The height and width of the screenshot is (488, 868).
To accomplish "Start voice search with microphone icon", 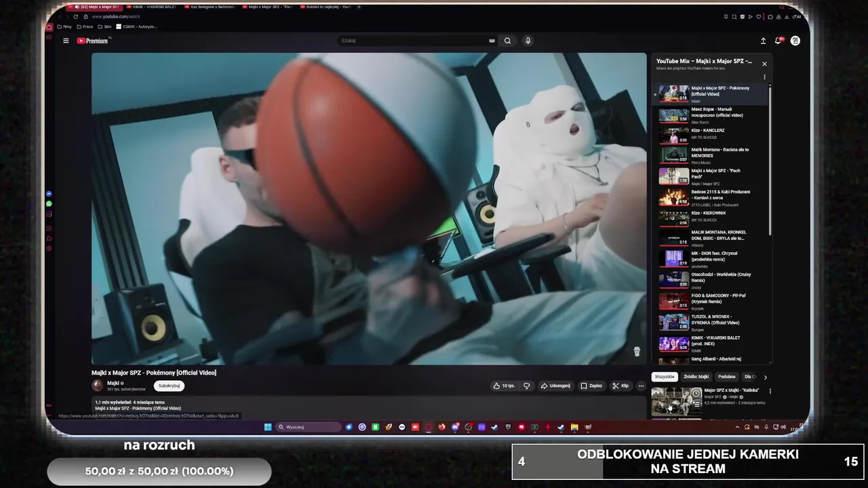I will click(528, 41).
